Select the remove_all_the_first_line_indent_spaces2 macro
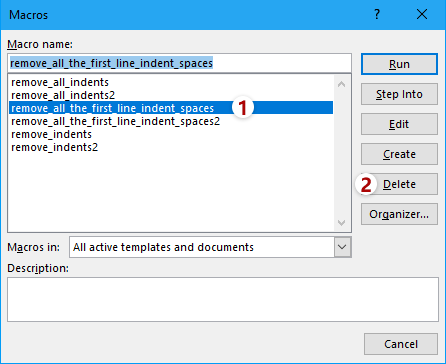This screenshot has width=446, height=364. click(115, 121)
